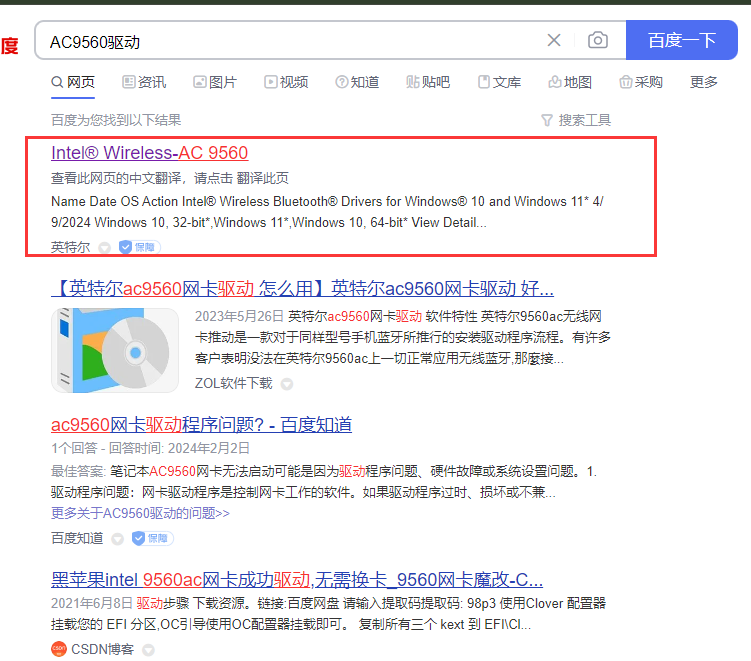Open the 视频 tab
751x661 pixels.
pos(286,82)
